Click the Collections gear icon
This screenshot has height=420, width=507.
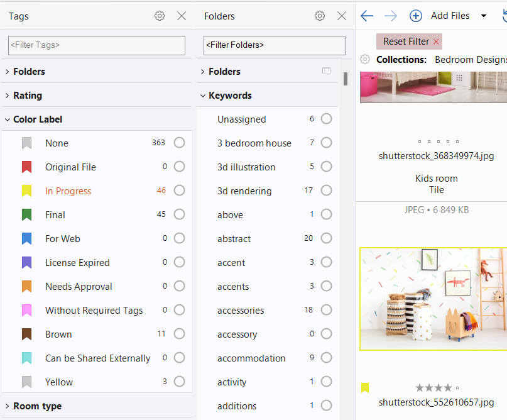point(365,60)
